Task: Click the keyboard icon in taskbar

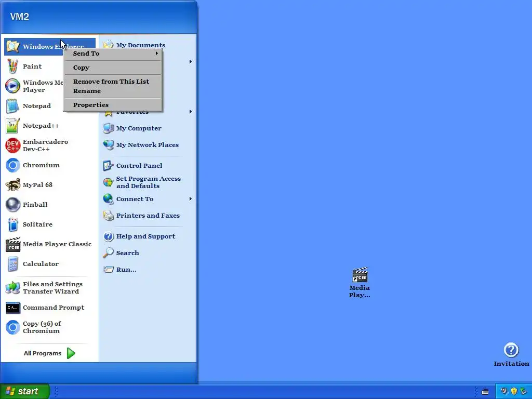Action: (485, 392)
